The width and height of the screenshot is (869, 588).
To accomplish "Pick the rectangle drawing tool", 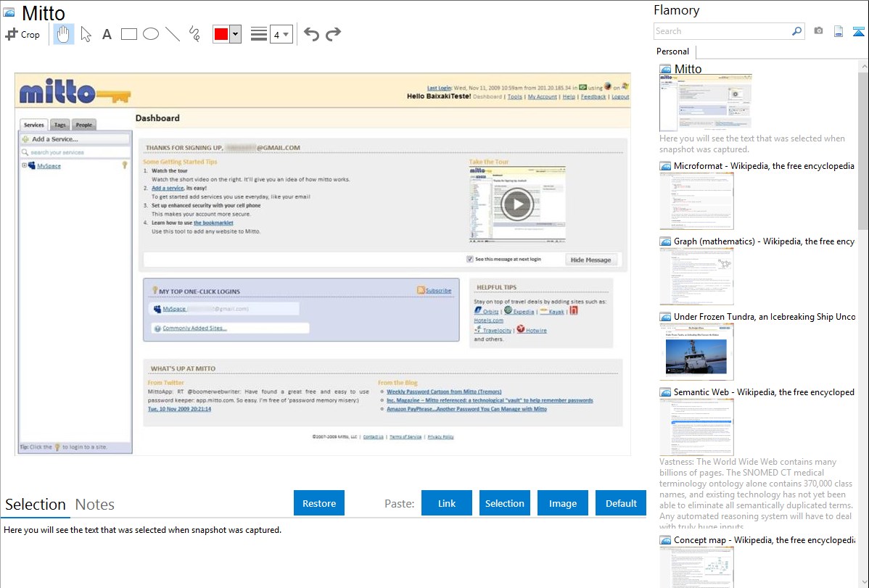I will (128, 34).
